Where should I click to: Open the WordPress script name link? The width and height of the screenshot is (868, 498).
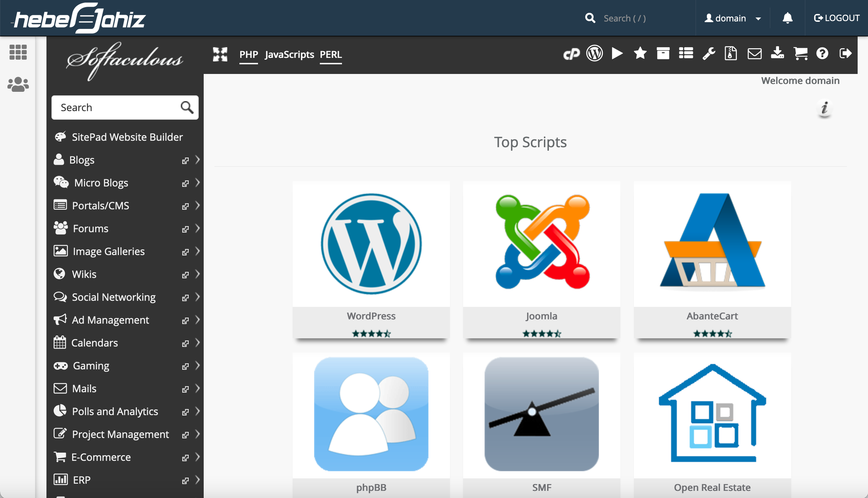pos(371,316)
